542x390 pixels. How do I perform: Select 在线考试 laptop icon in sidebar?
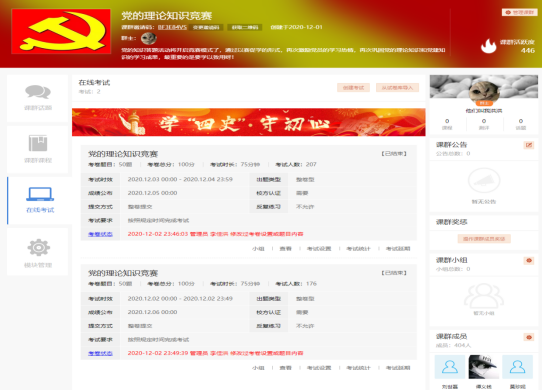coord(40,194)
